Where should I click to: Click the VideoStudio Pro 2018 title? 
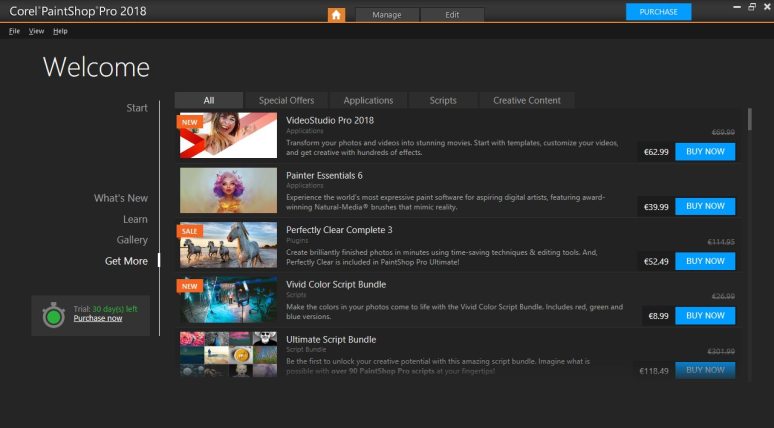tap(330, 120)
